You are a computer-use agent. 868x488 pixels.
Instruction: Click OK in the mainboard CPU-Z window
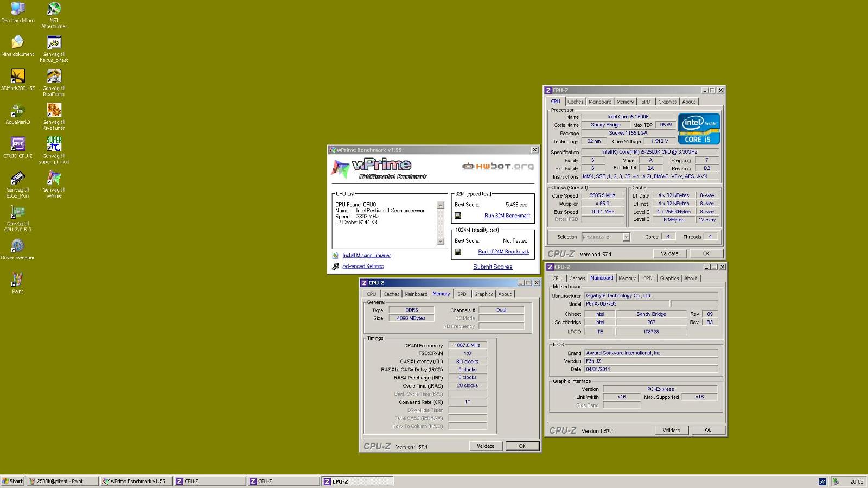708,430
